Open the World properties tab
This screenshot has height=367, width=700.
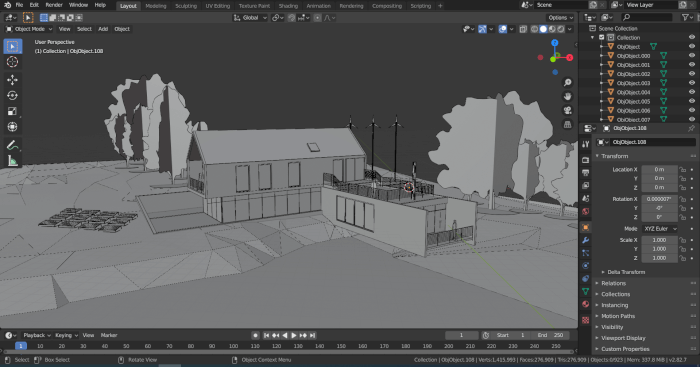click(x=586, y=211)
